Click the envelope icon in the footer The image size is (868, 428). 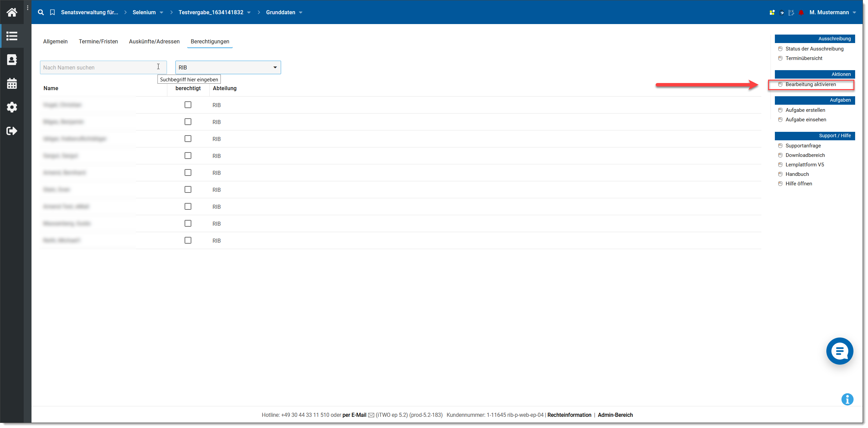371,415
